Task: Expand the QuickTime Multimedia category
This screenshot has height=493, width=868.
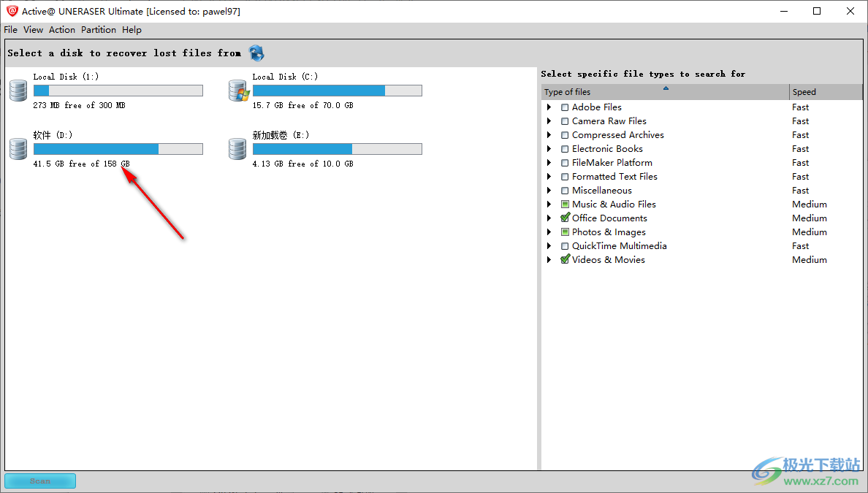Action: pos(549,246)
